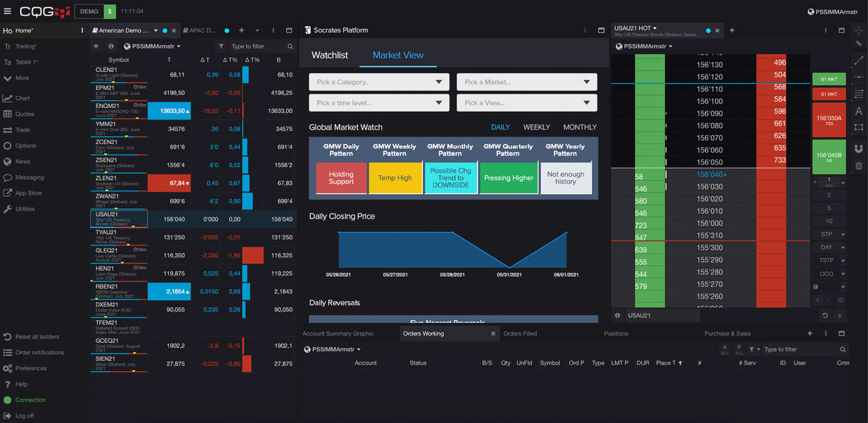This screenshot has height=423, width=868.
Task: Open Trade from the sidebar
Action: click(x=17, y=130)
